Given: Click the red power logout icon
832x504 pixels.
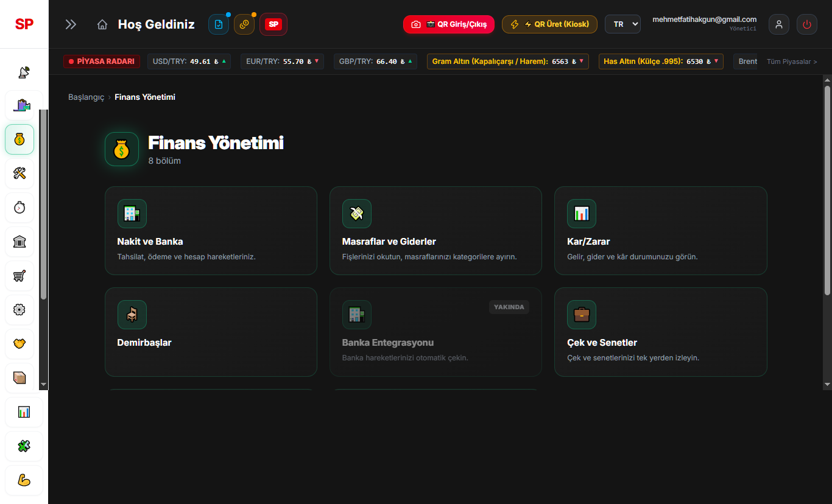Looking at the screenshot, I should pos(807,24).
